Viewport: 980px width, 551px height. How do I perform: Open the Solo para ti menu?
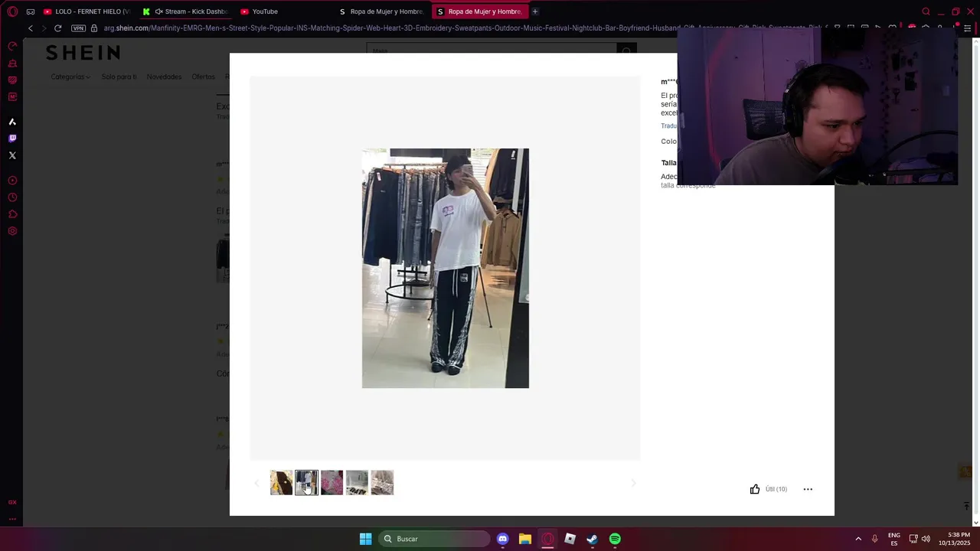click(119, 77)
